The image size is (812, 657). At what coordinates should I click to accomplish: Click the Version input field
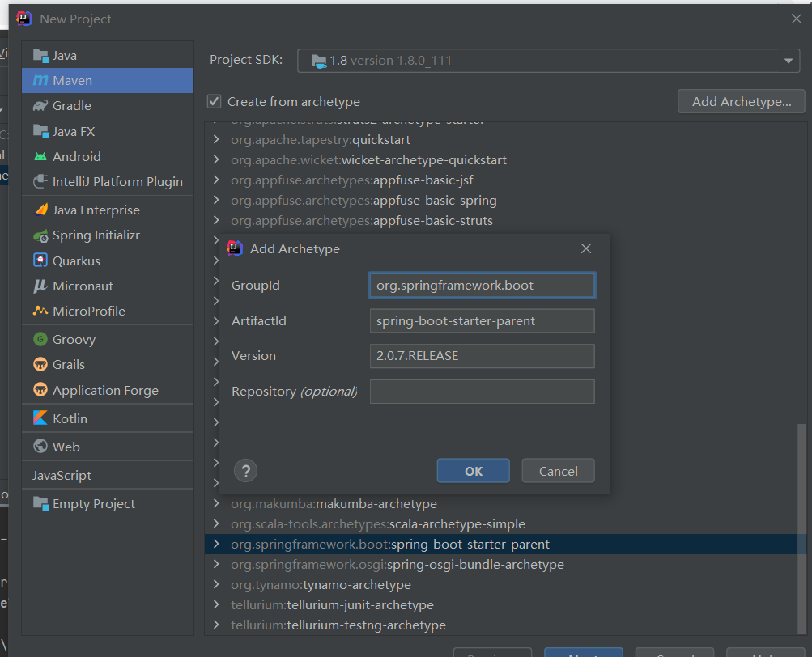(483, 356)
